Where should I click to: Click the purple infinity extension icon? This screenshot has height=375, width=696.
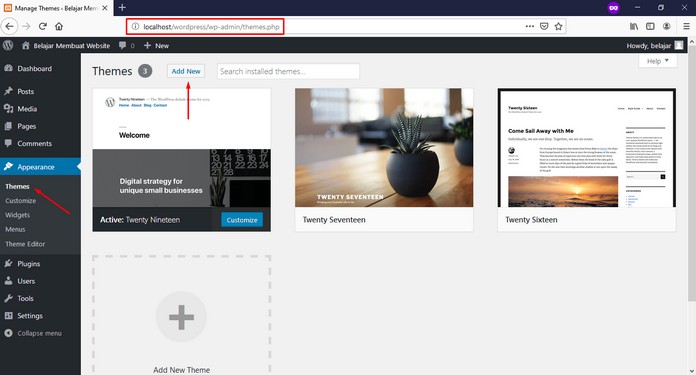pos(614,8)
